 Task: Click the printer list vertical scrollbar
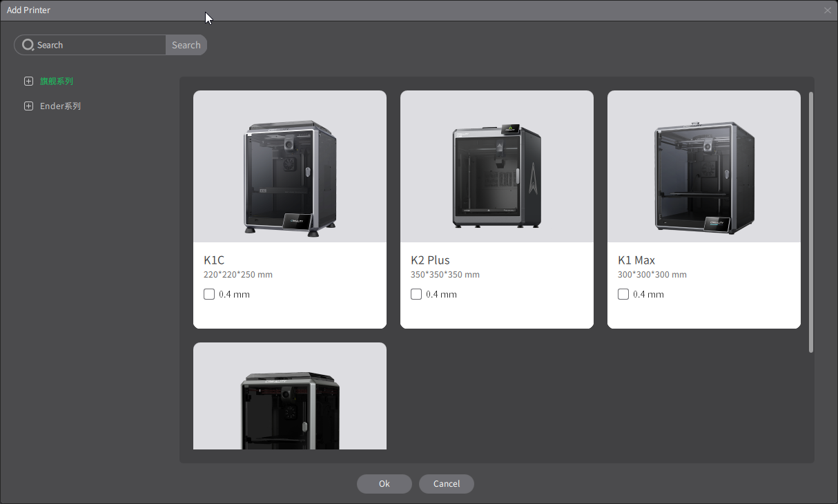click(x=811, y=222)
